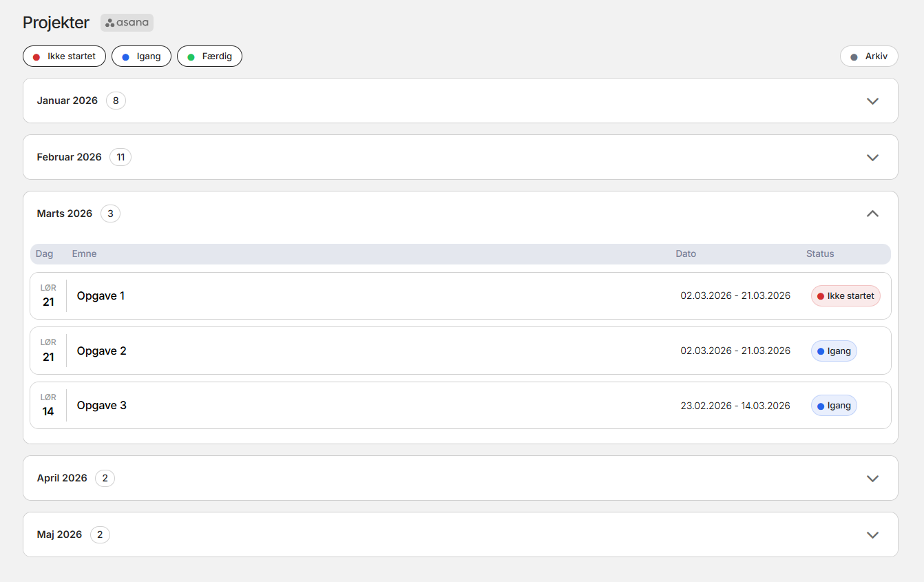This screenshot has height=582, width=924.
Task: Toggle the Igang status filter
Action: pyautogui.click(x=141, y=56)
